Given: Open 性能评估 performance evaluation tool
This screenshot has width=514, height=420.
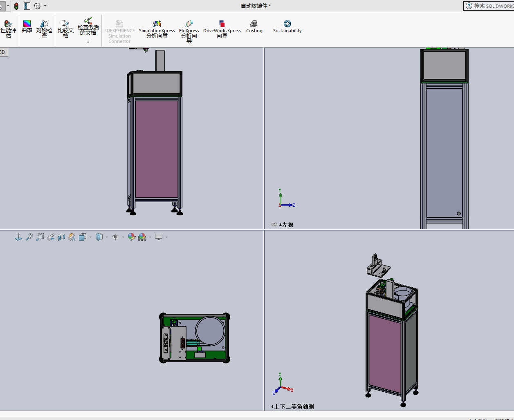Looking at the screenshot, I should pos(8,29).
